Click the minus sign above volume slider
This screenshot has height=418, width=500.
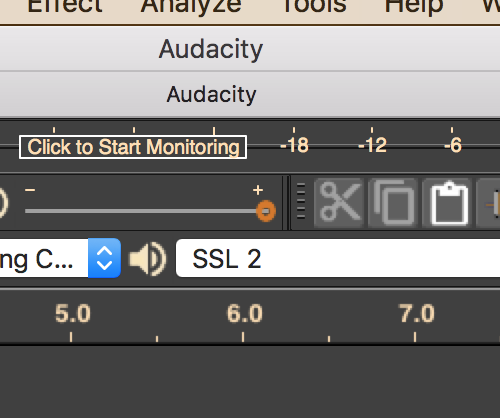[30, 190]
